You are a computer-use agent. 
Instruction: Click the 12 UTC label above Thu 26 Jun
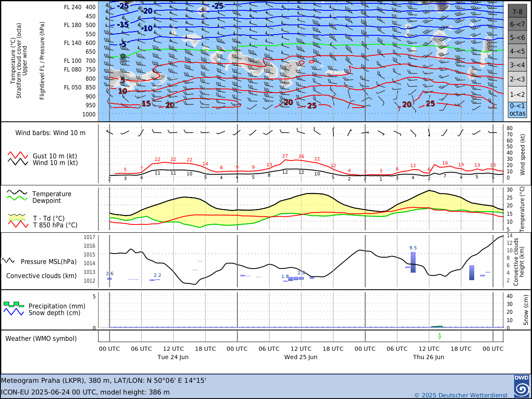click(429, 349)
